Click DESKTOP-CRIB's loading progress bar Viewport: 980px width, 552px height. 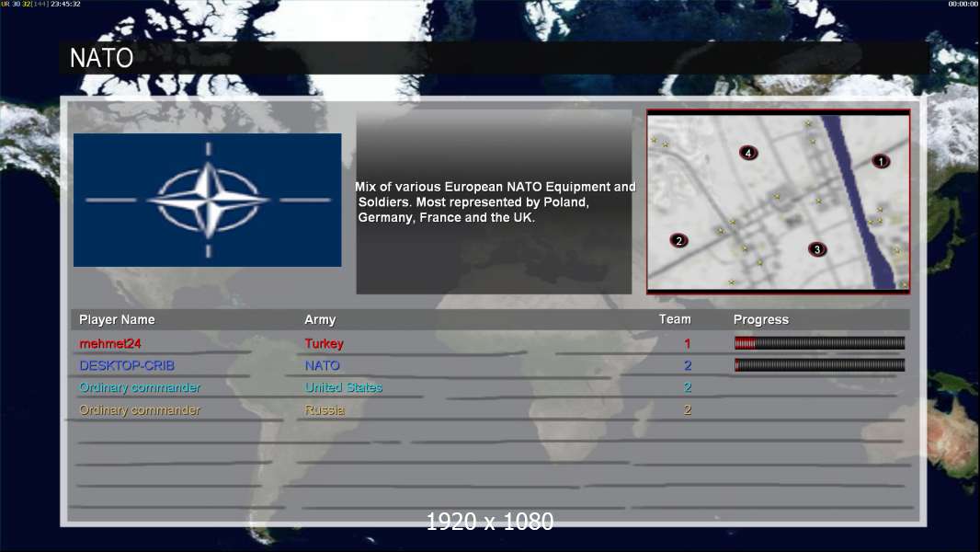click(819, 365)
